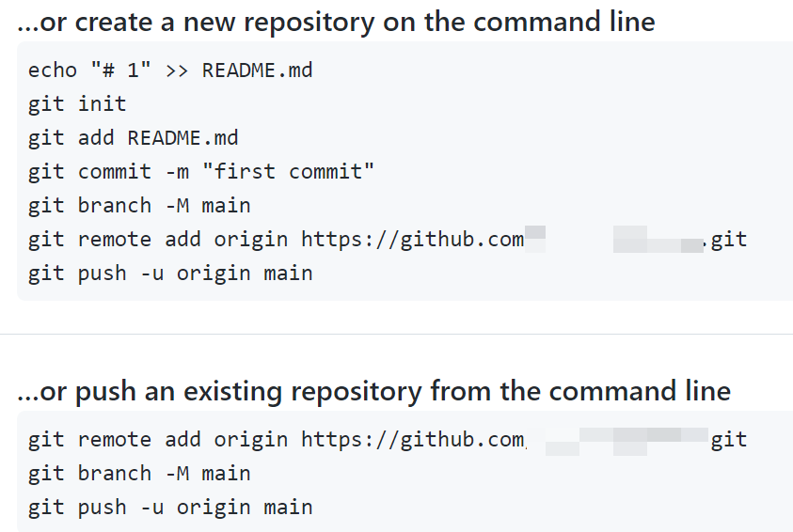This screenshot has height=532, width=793.
Task: Click the blurred repository path in the push-existing block
Action: pyautogui.click(x=626, y=439)
